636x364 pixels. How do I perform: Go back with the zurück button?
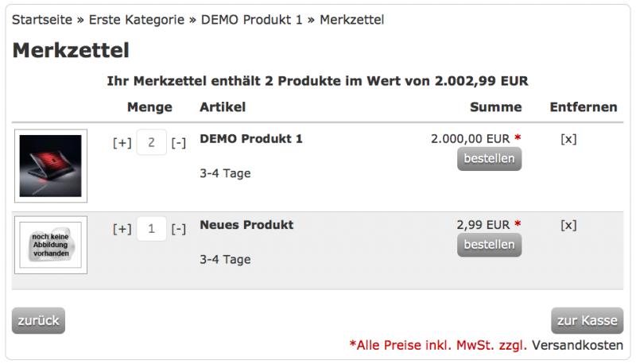(38, 320)
